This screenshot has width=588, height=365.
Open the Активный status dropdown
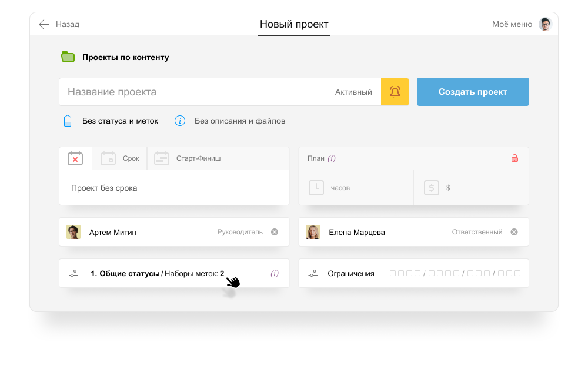coord(353,92)
